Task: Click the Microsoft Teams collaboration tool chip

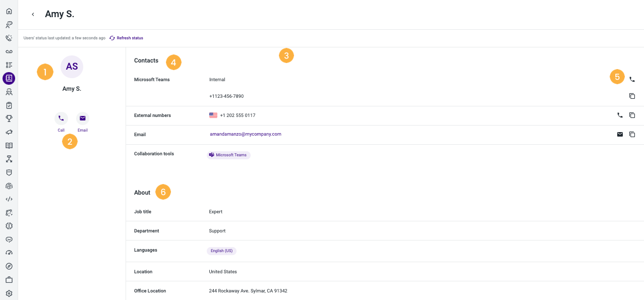Action: 228,155
